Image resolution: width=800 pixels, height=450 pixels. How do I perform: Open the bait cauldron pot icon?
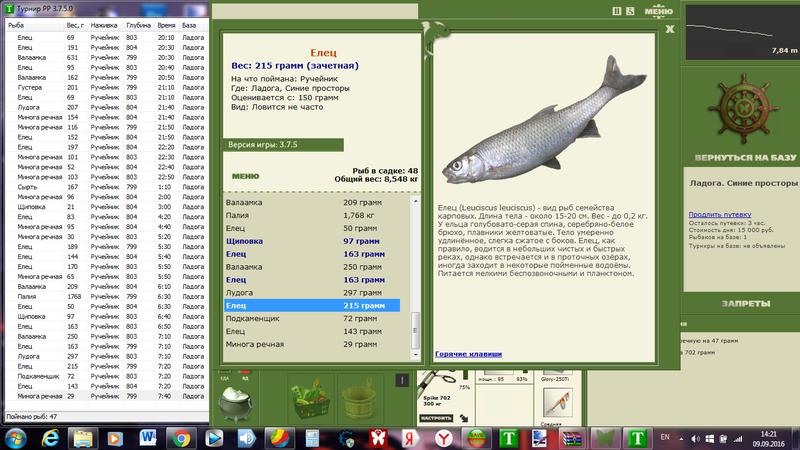[x=235, y=404]
